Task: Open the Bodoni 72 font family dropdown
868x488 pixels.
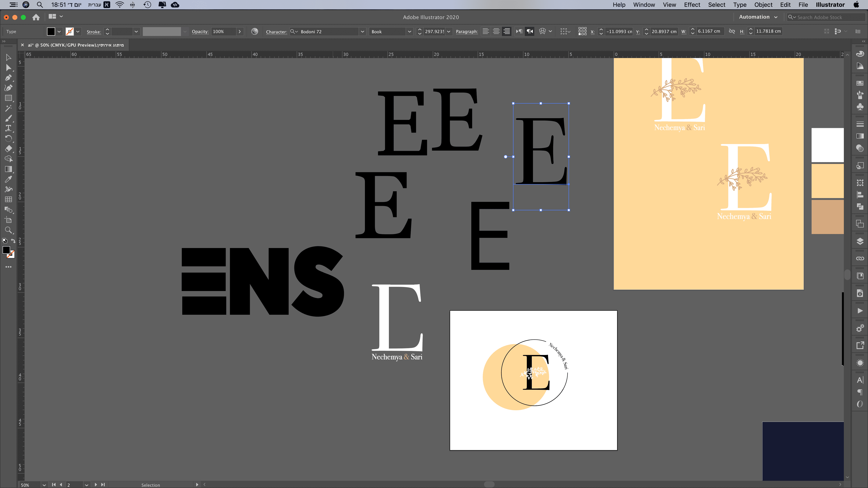Action: pos(363,32)
